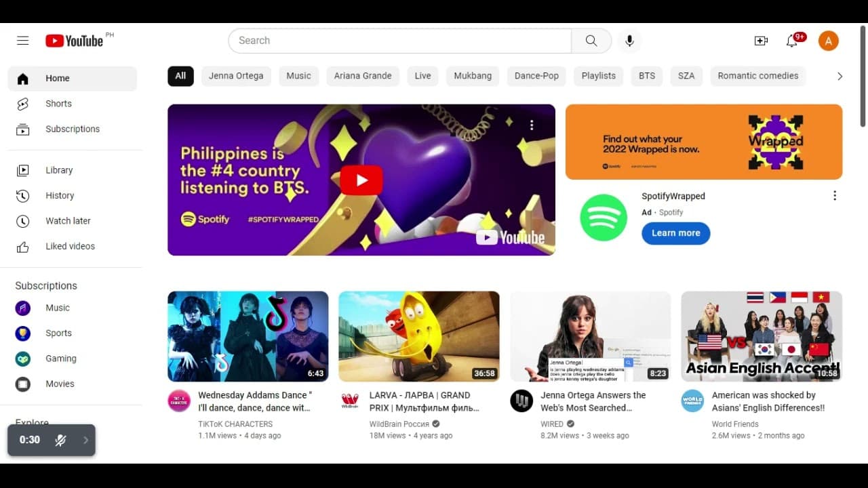Open the Gaming subscription channel

[73, 359]
